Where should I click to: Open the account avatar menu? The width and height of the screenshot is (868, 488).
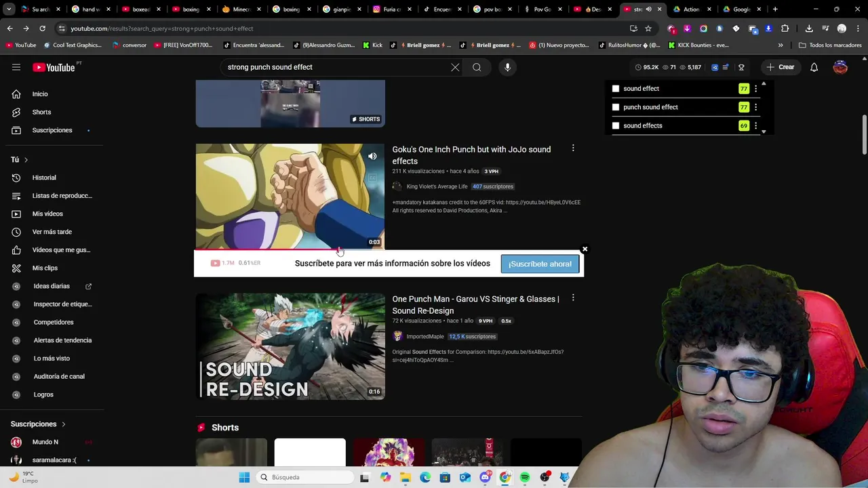pyautogui.click(x=840, y=67)
